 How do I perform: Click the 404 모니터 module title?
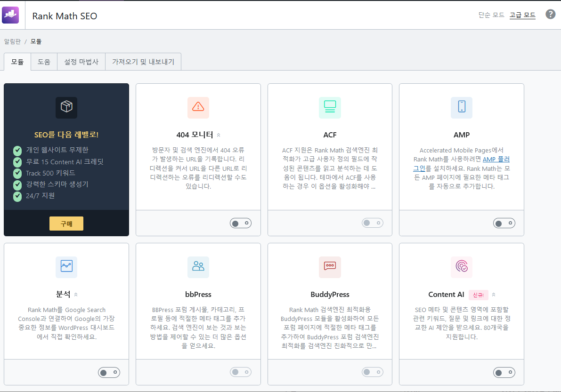[x=195, y=135]
